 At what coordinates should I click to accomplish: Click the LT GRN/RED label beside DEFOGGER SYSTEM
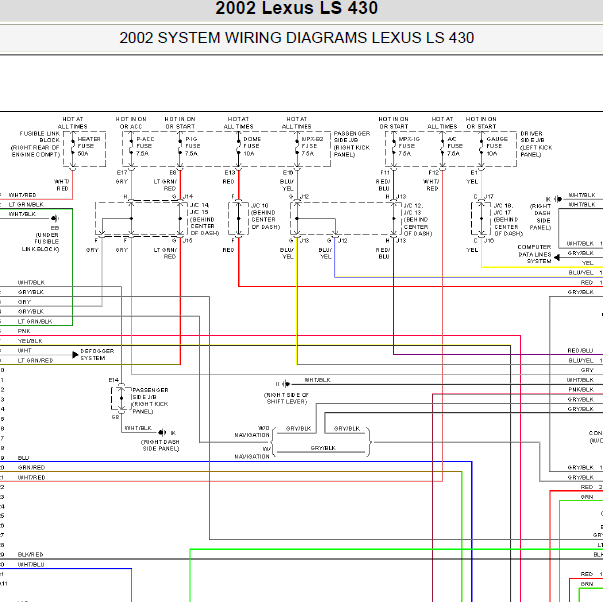click(35, 360)
